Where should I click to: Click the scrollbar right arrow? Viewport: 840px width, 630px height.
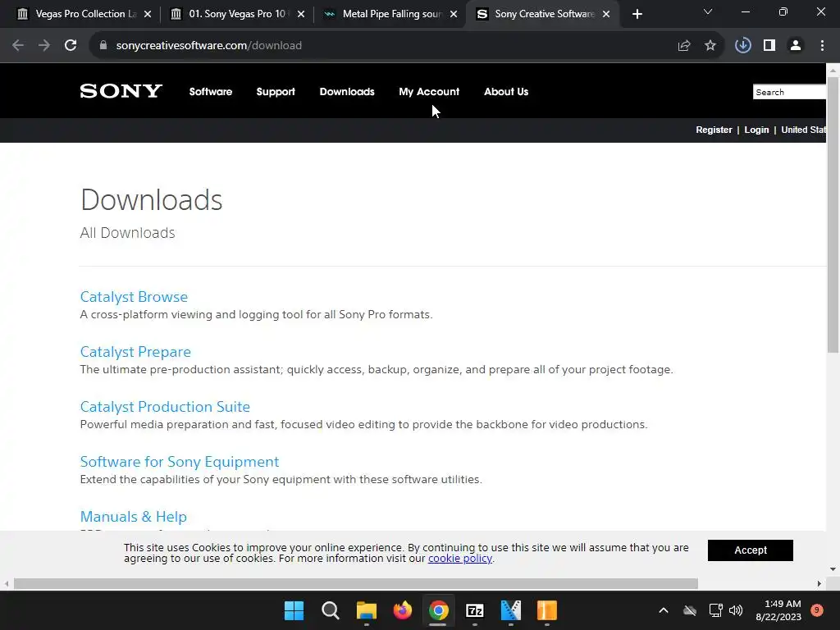(819, 583)
